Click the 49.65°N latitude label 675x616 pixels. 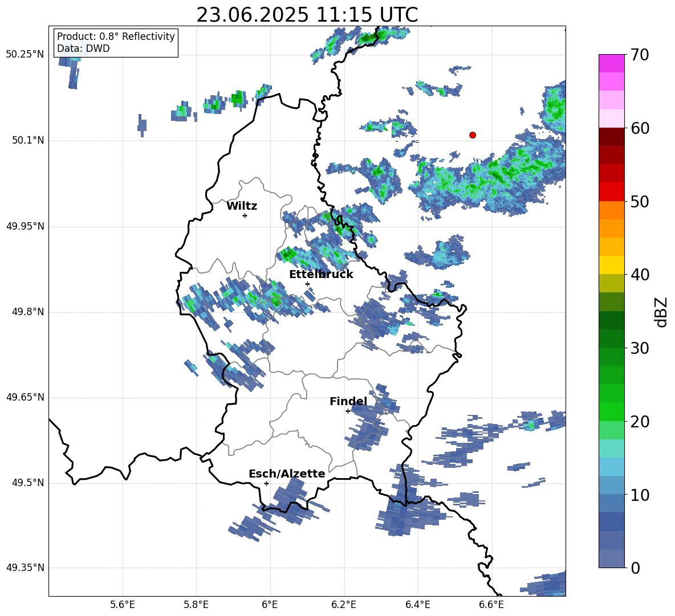[25, 397]
